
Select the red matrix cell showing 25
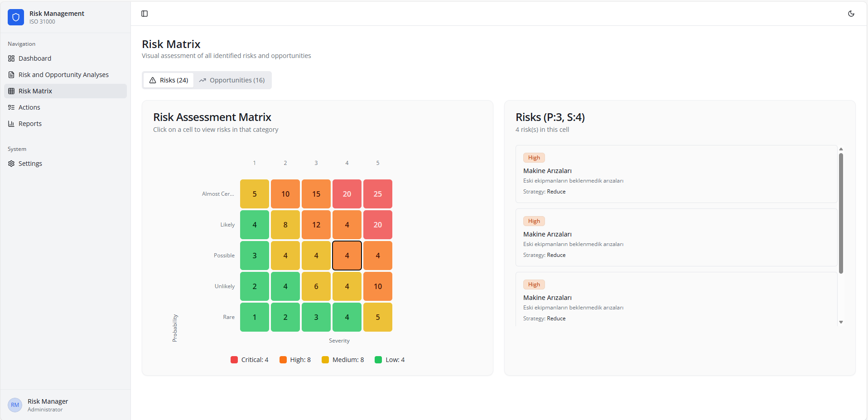(x=377, y=193)
